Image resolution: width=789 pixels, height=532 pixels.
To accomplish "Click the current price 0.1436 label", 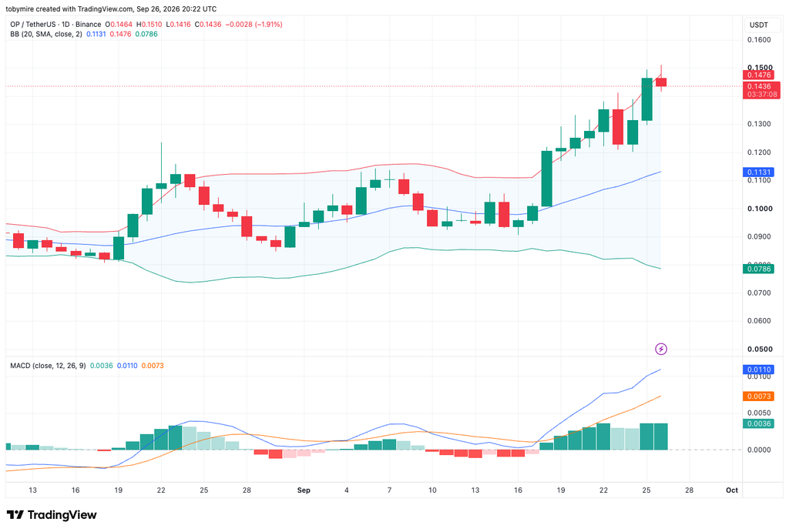I will click(x=758, y=86).
